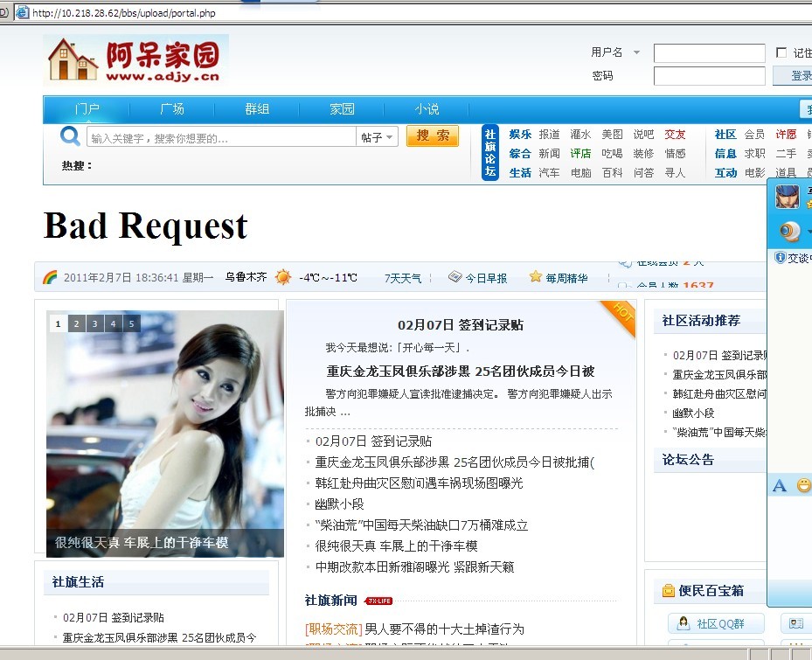Click the 社区QQ群 person icon
The width and height of the screenshot is (812, 660).
point(684,622)
